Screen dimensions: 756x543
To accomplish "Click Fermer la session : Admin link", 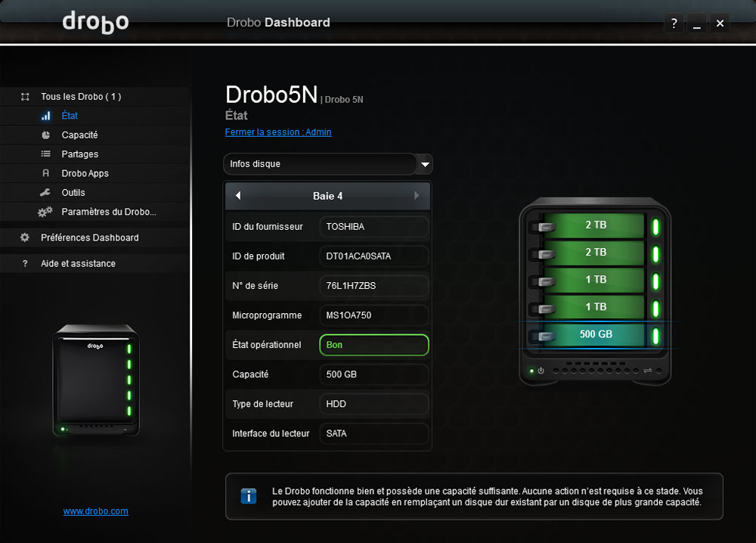I will (x=278, y=132).
